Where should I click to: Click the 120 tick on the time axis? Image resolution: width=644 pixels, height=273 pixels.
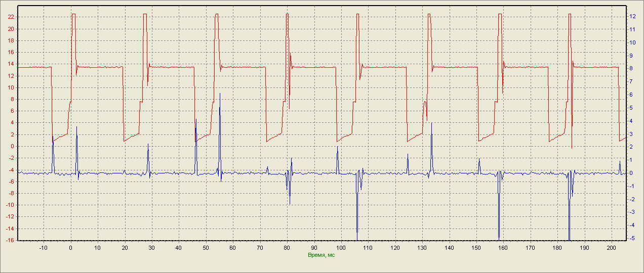pos(395,248)
